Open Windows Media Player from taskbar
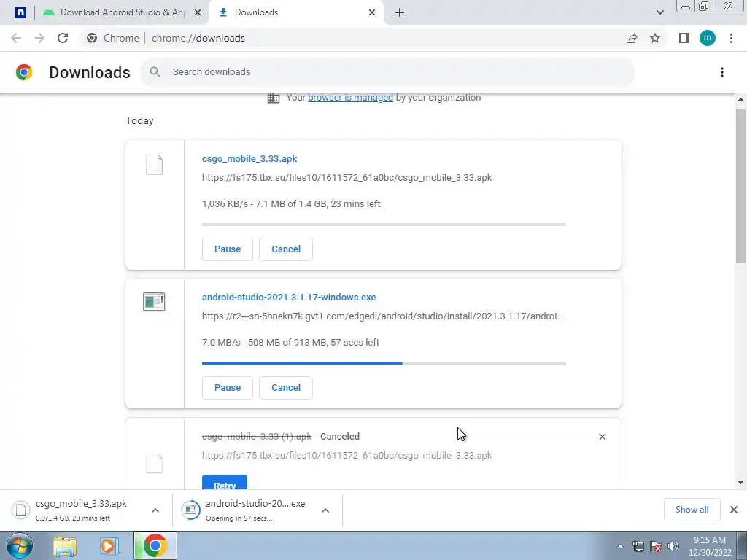This screenshot has width=747, height=560. pyautogui.click(x=109, y=546)
